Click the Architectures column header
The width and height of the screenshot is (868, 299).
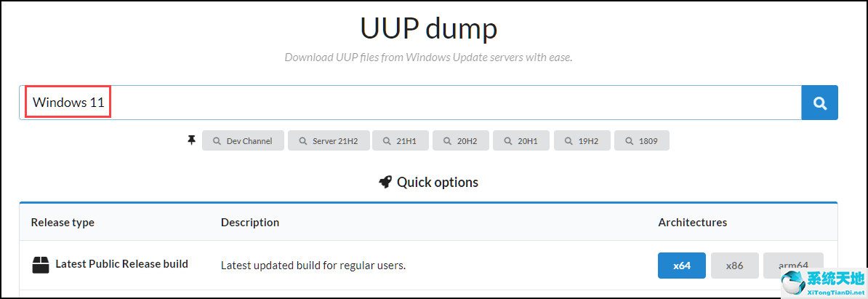point(692,222)
